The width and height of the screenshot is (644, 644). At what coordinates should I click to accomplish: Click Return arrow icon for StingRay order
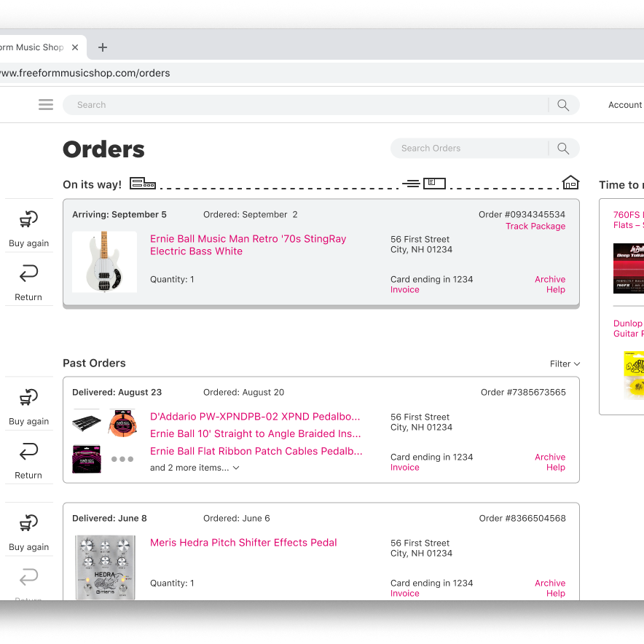(28, 273)
